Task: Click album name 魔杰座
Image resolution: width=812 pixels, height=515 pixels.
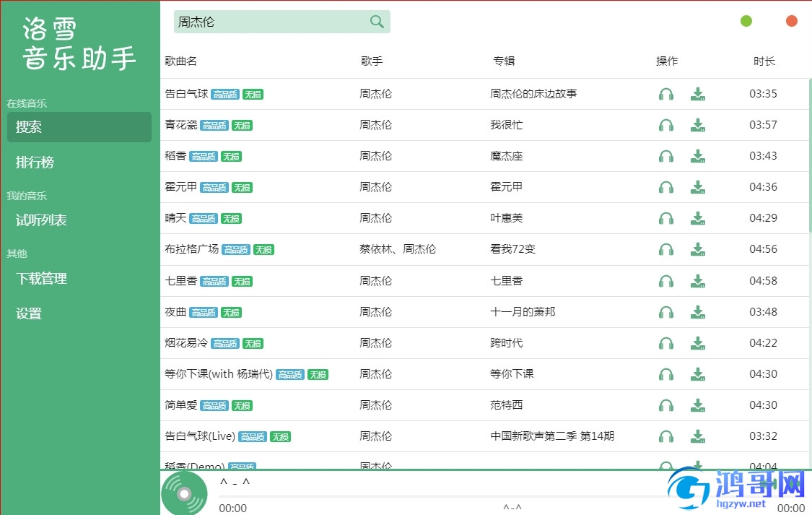Action: tap(507, 156)
